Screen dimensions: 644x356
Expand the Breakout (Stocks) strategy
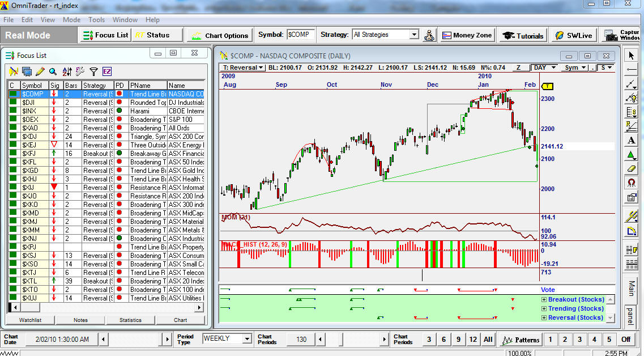click(x=544, y=300)
